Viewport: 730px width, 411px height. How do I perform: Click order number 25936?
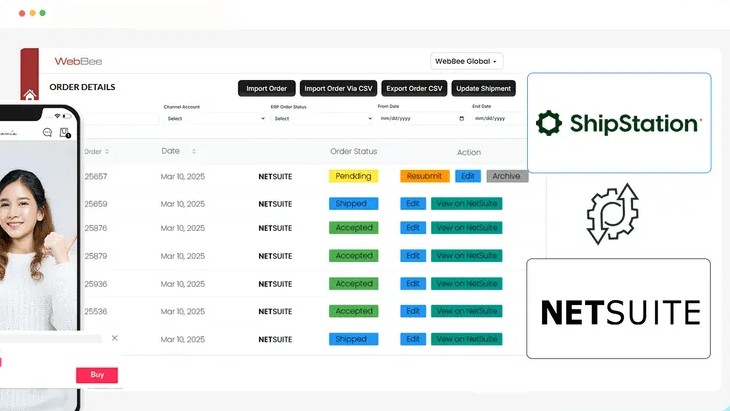pyautogui.click(x=96, y=284)
